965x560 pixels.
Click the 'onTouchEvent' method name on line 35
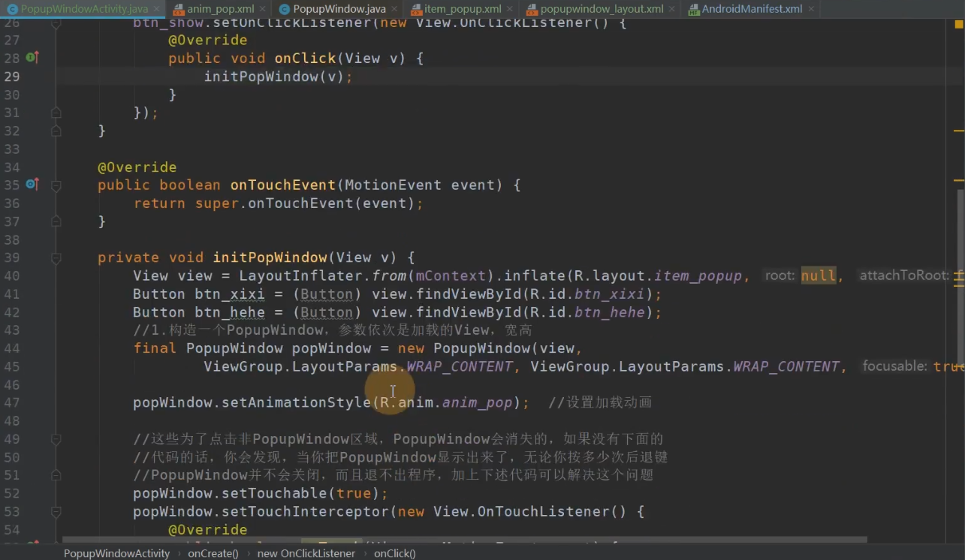(283, 185)
